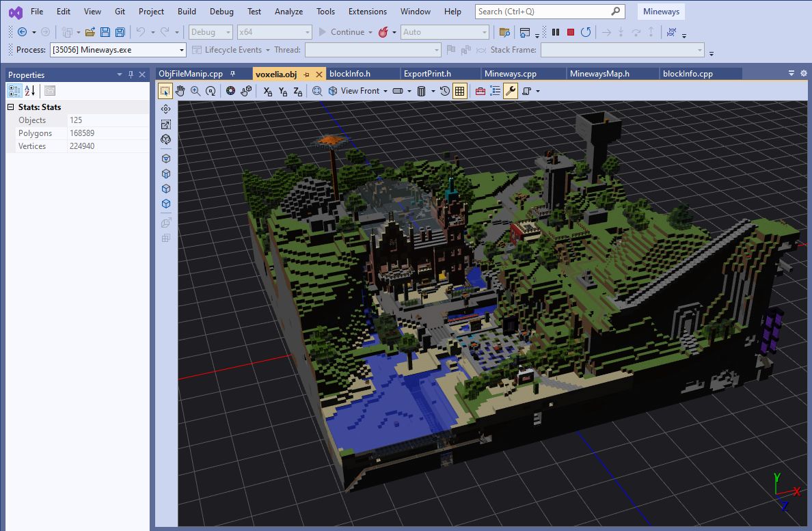812x531 pixels.
Task: Expand the Hot Reload options arrow
Action: (x=394, y=33)
